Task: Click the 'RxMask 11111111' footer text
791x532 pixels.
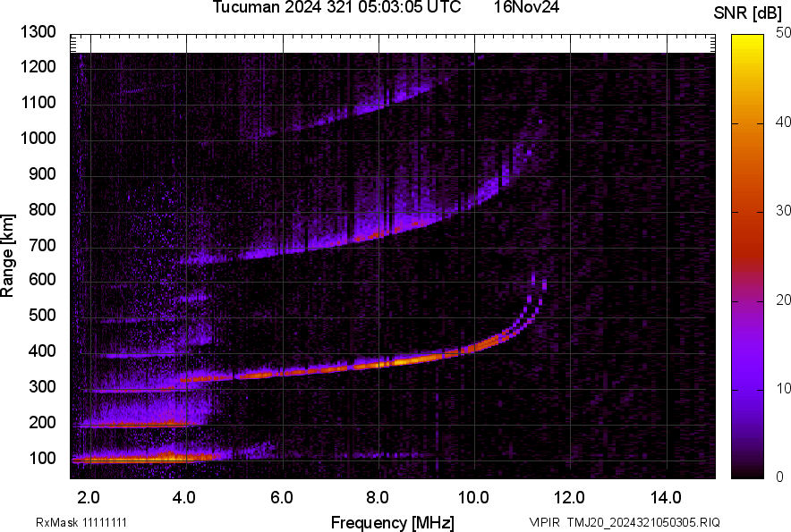Action: click(x=81, y=522)
